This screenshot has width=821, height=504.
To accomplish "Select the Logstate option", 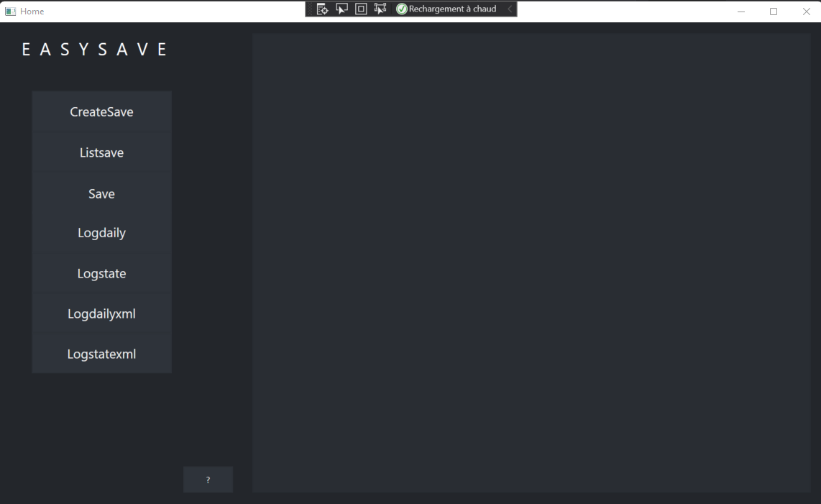I will 101,273.
